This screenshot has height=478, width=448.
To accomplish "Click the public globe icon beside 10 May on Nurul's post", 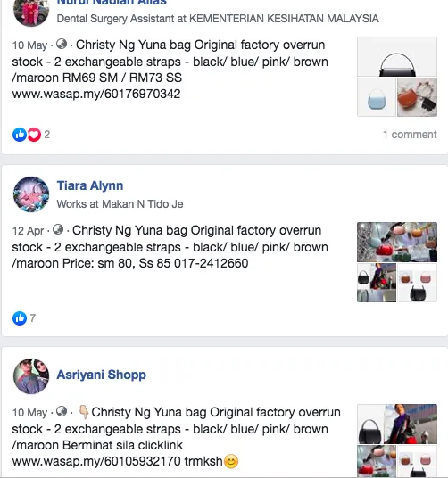I will [x=62, y=45].
